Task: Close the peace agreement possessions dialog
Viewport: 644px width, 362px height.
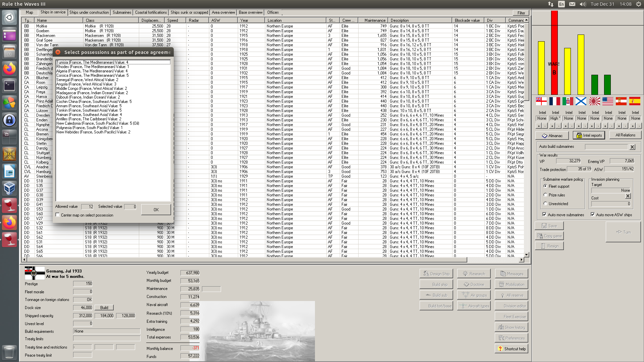Action: pyautogui.click(x=58, y=52)
